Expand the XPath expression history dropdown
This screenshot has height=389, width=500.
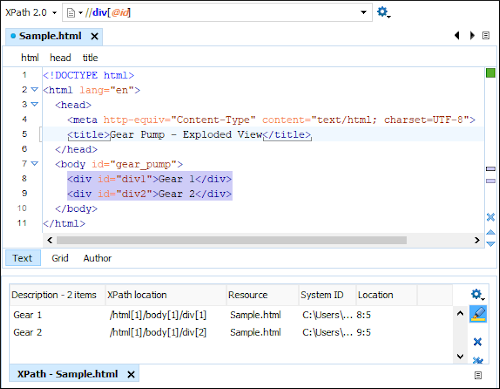click(363, 13)
